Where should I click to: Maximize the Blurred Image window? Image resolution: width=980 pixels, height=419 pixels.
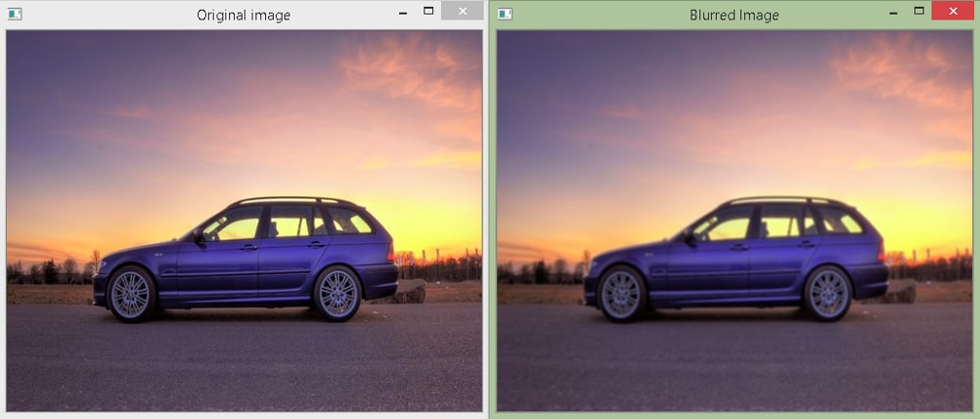pyautogui.click(x=918, y=11)
